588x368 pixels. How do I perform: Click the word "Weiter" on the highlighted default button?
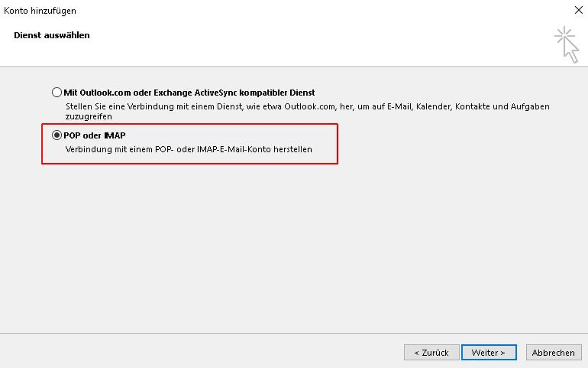[x=485, y=352]
